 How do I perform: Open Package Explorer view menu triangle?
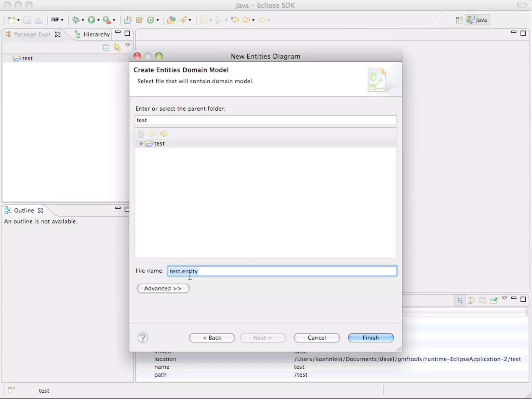(128, 45)
